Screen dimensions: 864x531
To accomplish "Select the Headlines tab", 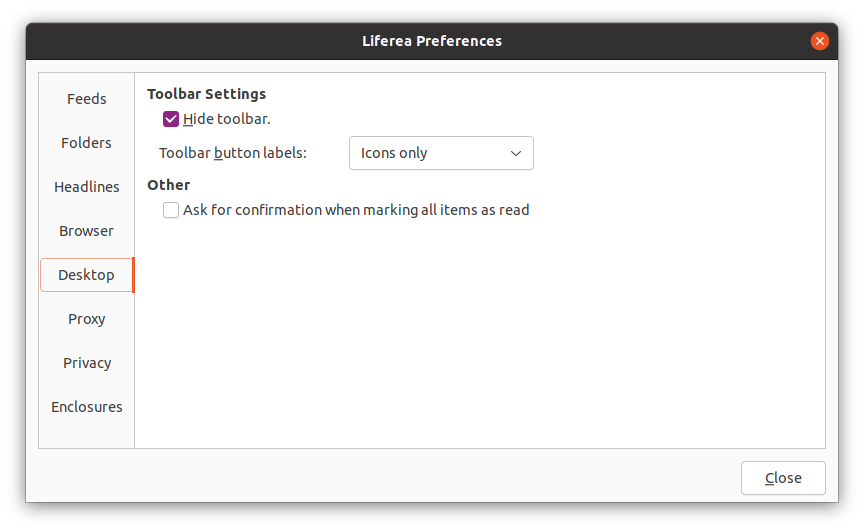I will [x=86, y=187].
